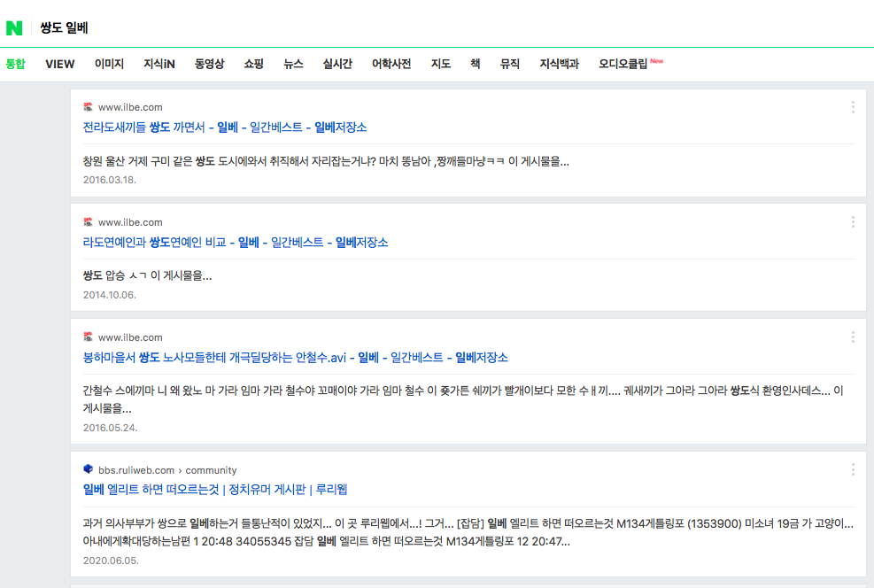This screenshot has width=874, height=588.
Task: Open more options for the 2016.03.18 result
Action: pos(853,107)
